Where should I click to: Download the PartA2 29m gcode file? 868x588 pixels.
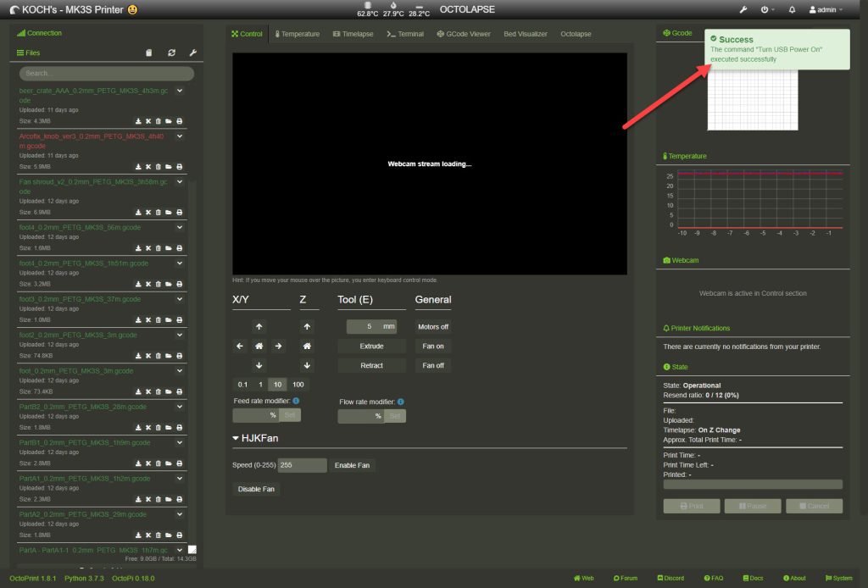point(138,535)
